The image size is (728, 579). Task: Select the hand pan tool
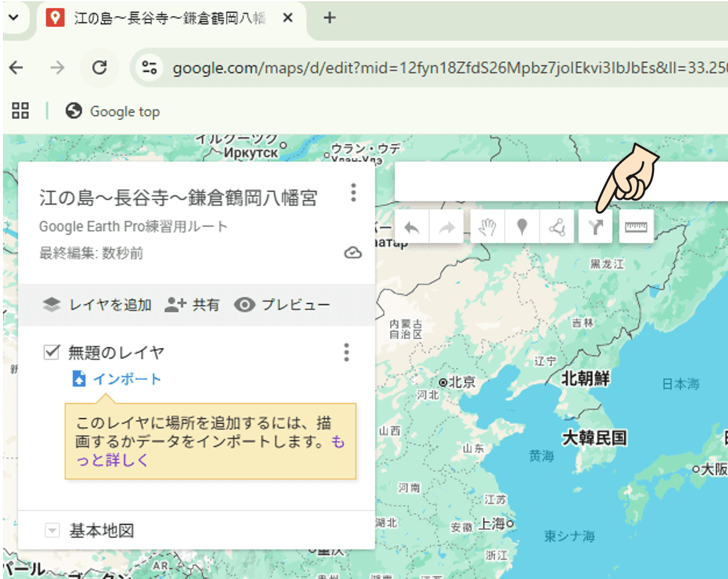[x=487, y=227]
